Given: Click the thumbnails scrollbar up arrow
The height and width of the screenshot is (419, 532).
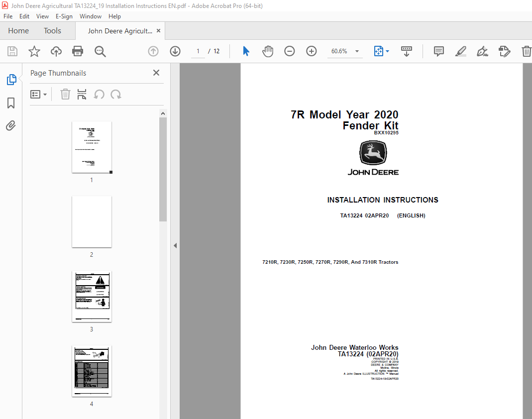Looking at the screenshot, I should coord(163,113).
